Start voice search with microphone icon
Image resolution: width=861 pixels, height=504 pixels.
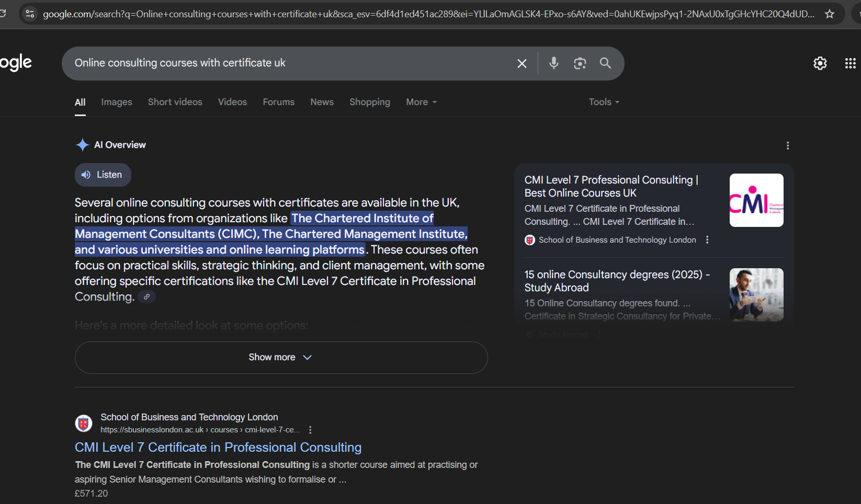point(553,63)
